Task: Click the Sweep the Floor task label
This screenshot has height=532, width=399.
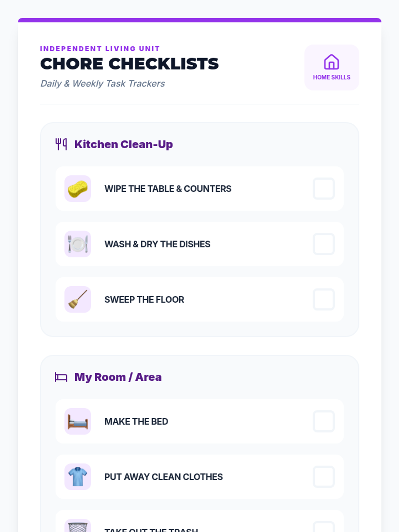Action: pos(144,300)
